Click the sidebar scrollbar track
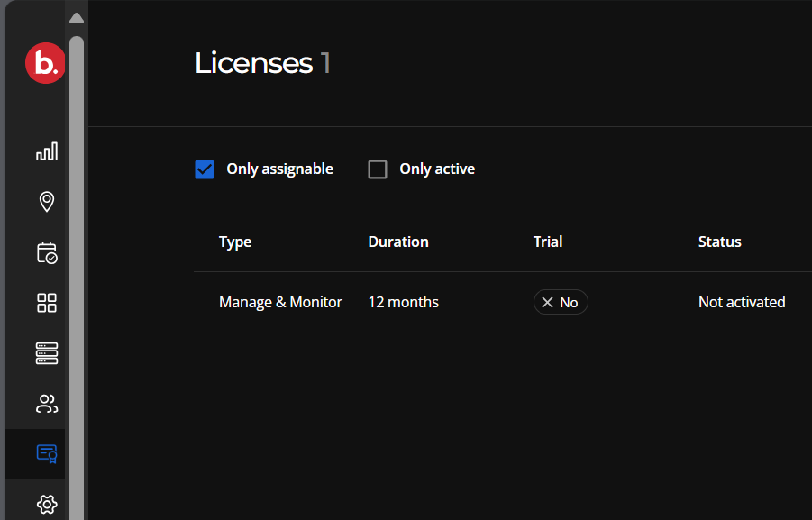Image resolution: width=812 pixels, height=520 pixels. [x=77, y=270]
